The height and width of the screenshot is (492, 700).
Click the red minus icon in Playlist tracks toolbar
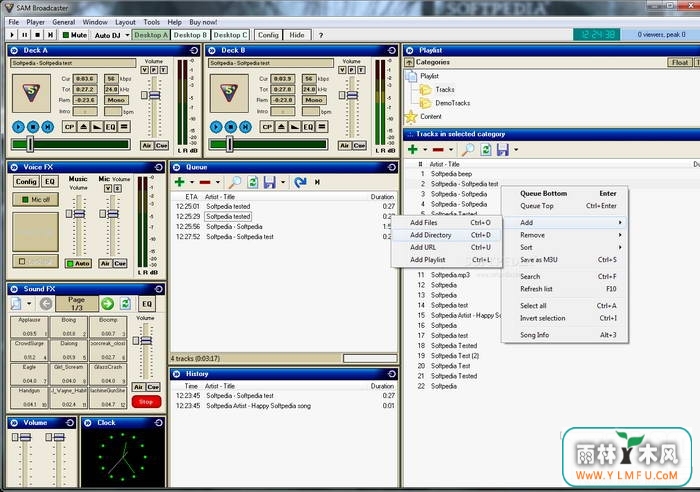(x=438, y=150)
